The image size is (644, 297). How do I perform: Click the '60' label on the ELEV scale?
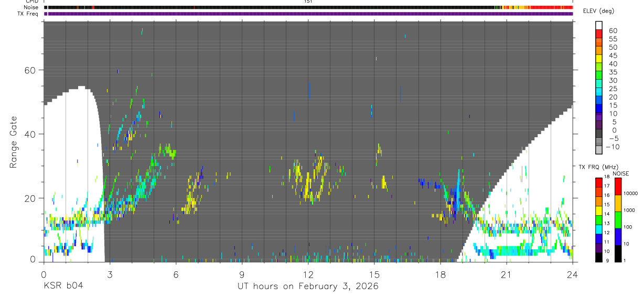613,31
